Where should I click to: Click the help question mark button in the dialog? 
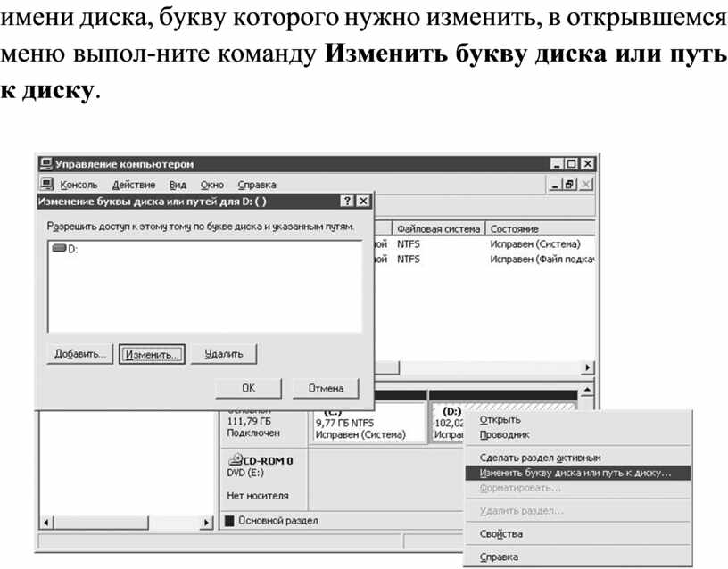coord(348,202)
